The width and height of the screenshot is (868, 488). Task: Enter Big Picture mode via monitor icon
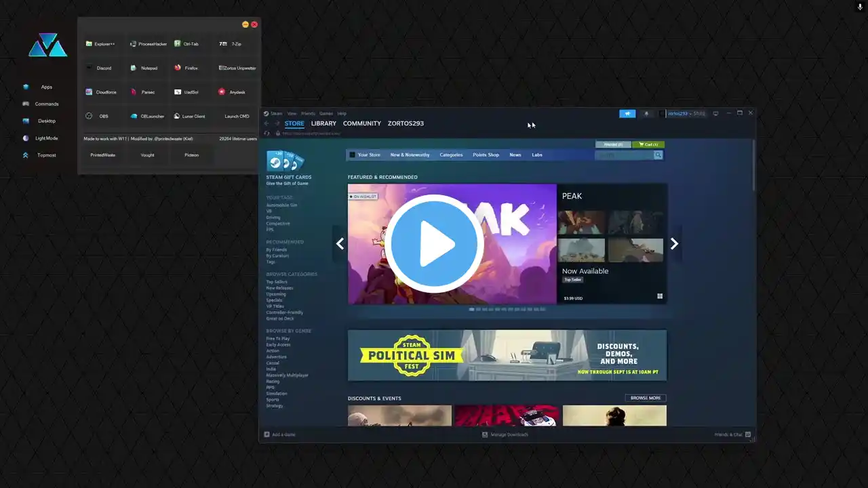coord(715,114)
